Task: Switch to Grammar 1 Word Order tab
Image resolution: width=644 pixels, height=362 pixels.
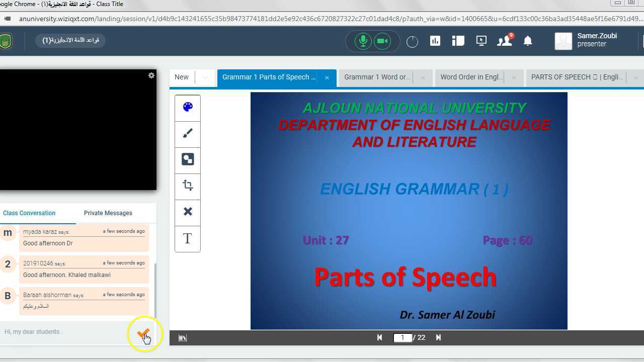Action: coord(377,77)
